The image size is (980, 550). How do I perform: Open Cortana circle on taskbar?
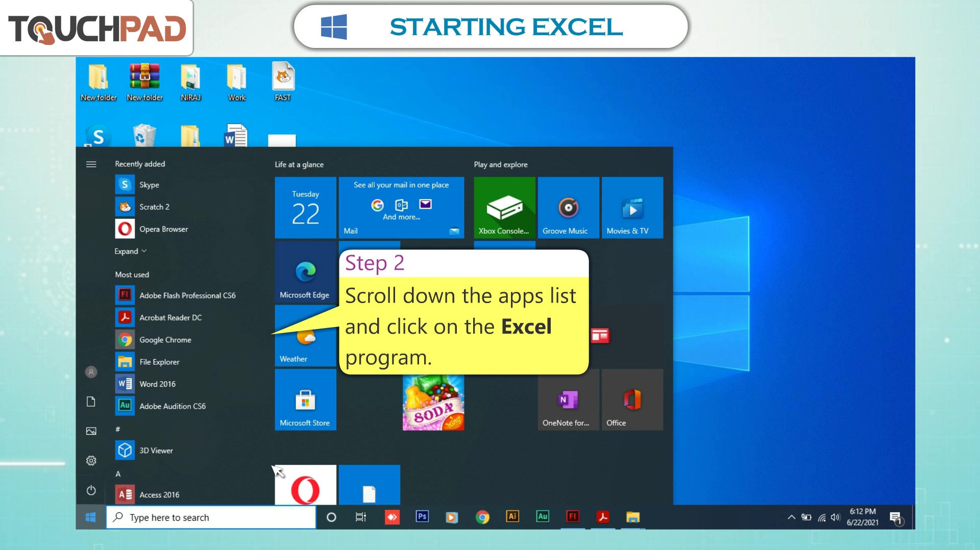(x=331, y=517)
